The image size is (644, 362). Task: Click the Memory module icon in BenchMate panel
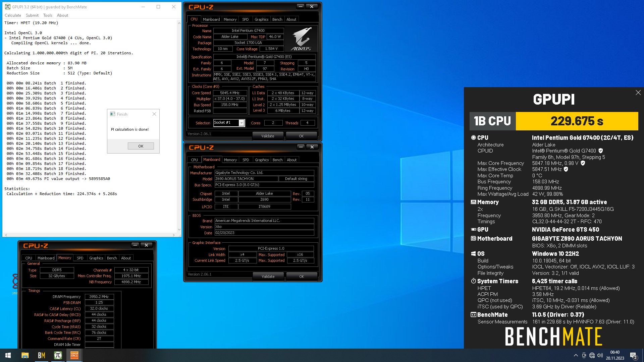coord(473,202)
